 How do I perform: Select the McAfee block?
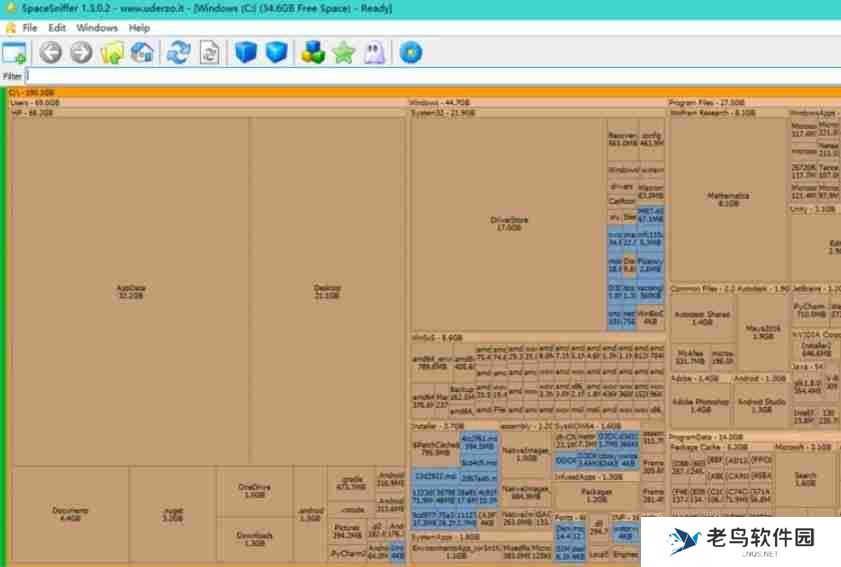click(690, 357)
